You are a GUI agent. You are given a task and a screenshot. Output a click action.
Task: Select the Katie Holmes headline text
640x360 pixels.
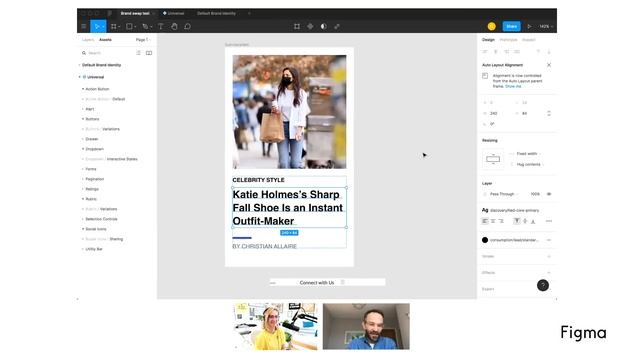click(288, 208)
